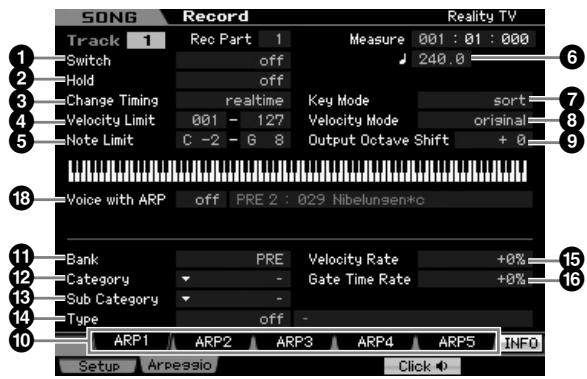Open the Arpeggio tab

[179, 365]
